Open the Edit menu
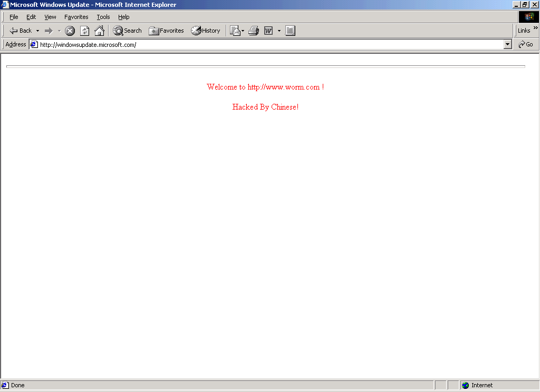Image resolution: width=540 pixels, height=392 pixels. (x=31, y=17)
